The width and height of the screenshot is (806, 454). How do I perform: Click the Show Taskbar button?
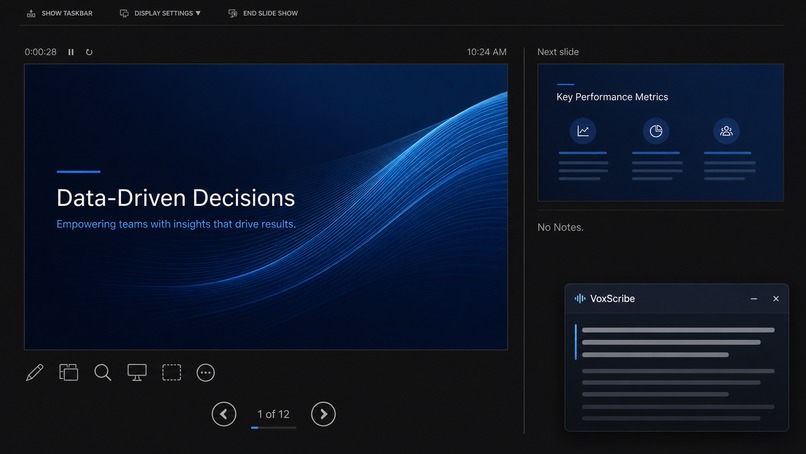(x=59, y=13)
